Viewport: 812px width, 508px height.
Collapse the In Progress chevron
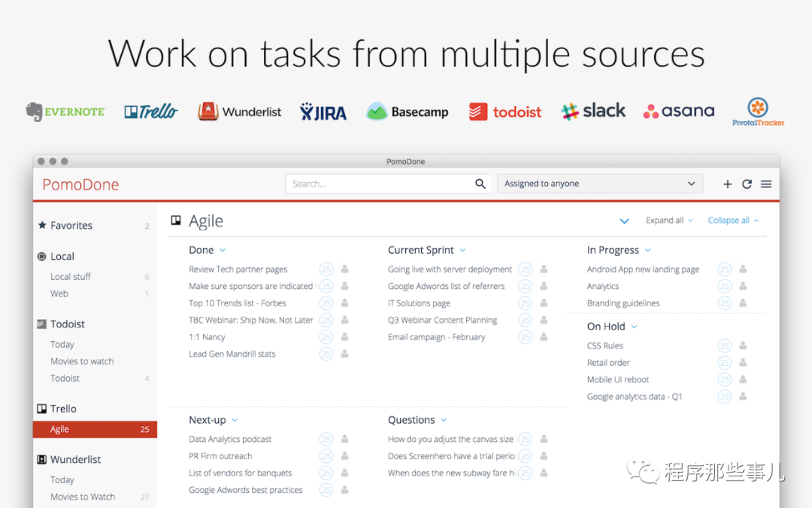(x=648, y=251)
